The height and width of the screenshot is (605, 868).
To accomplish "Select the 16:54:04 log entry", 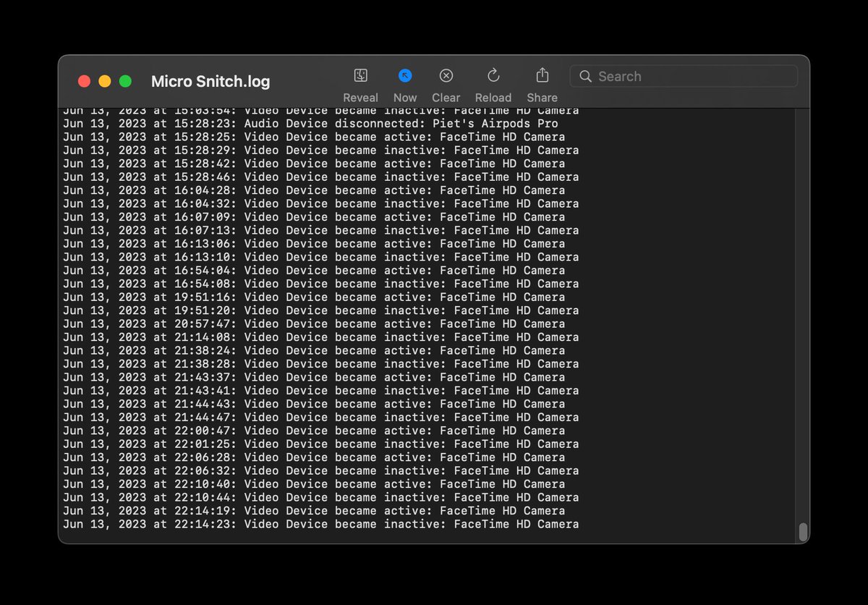I will coord(314,271).
